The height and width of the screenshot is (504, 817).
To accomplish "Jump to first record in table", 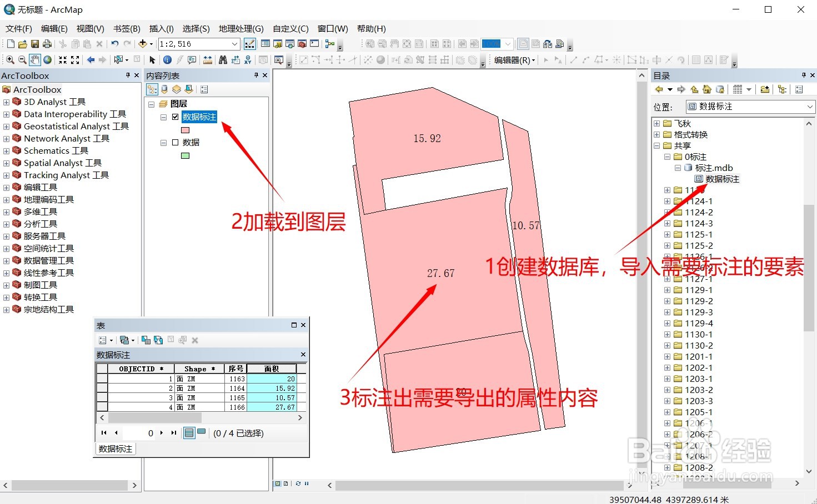I will pyautogui.click(x=104, y=432).
